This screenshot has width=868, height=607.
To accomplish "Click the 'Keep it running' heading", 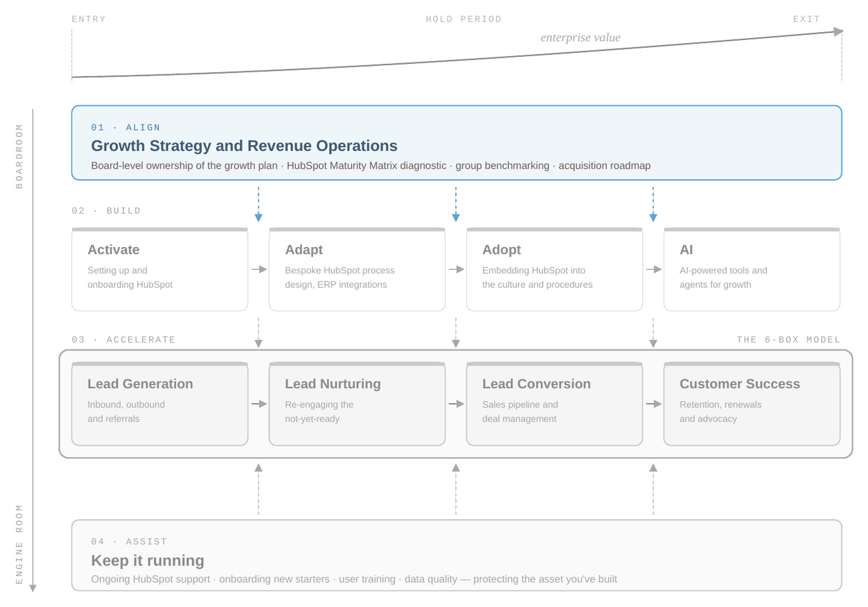I will (148, 560).
